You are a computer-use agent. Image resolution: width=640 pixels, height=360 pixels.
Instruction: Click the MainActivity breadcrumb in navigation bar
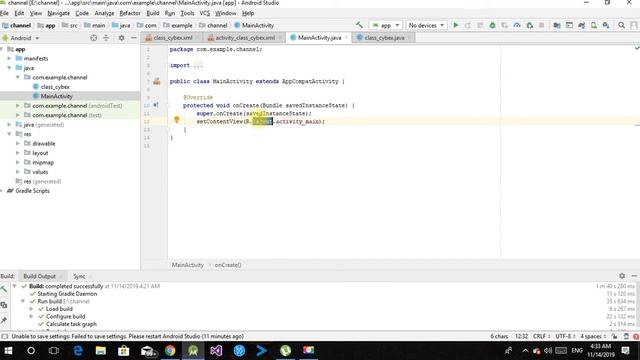[254, 25]
